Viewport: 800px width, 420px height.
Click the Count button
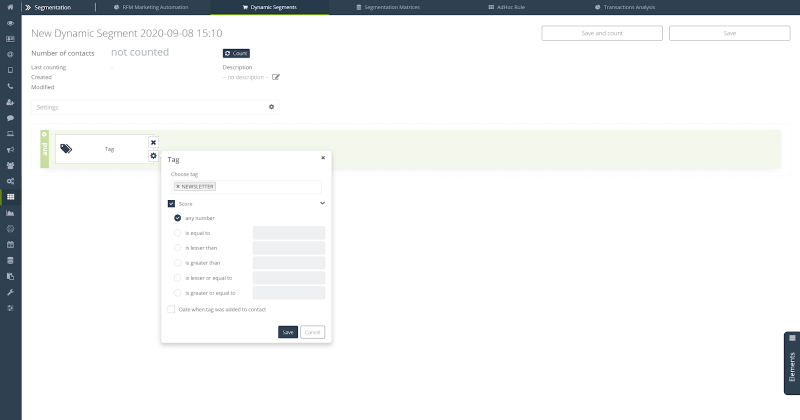point(236,53)
